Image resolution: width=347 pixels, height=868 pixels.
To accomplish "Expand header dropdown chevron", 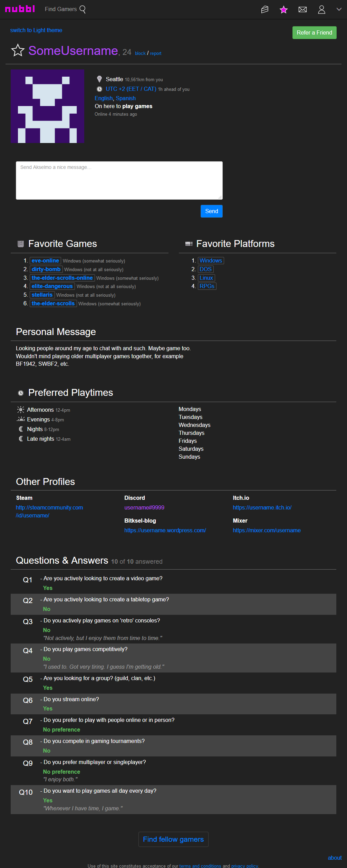I will [x=339, y=9].
